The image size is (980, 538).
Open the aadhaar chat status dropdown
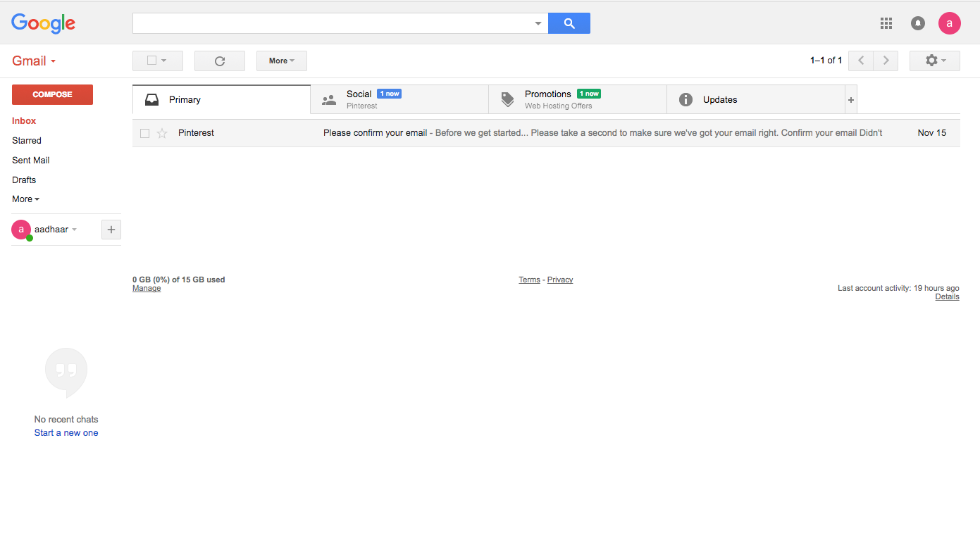[74, 230]
